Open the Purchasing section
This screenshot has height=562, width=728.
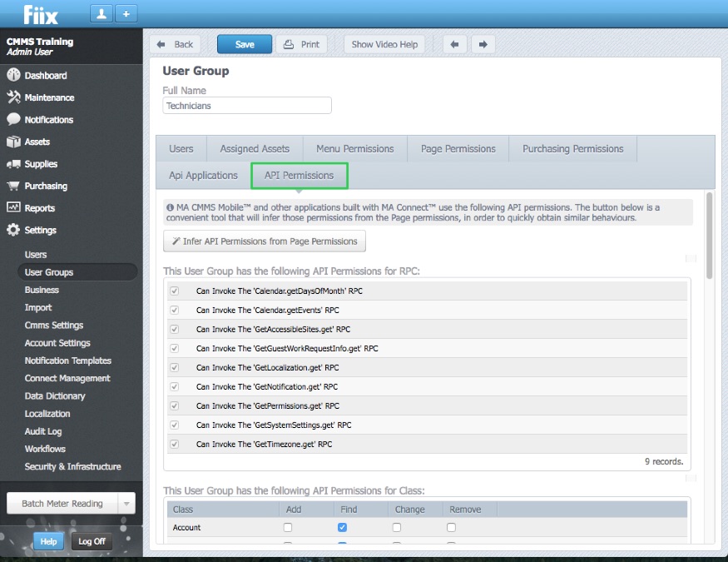coord(46,186)
